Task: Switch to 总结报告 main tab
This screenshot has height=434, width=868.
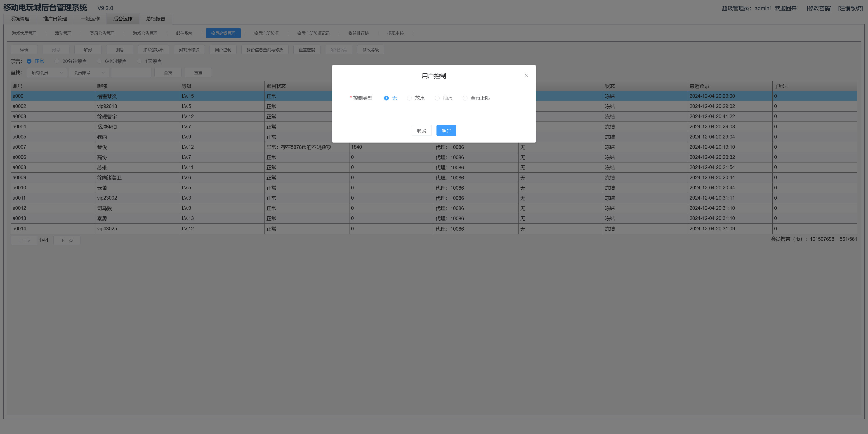Action: (x=155, y=19)
